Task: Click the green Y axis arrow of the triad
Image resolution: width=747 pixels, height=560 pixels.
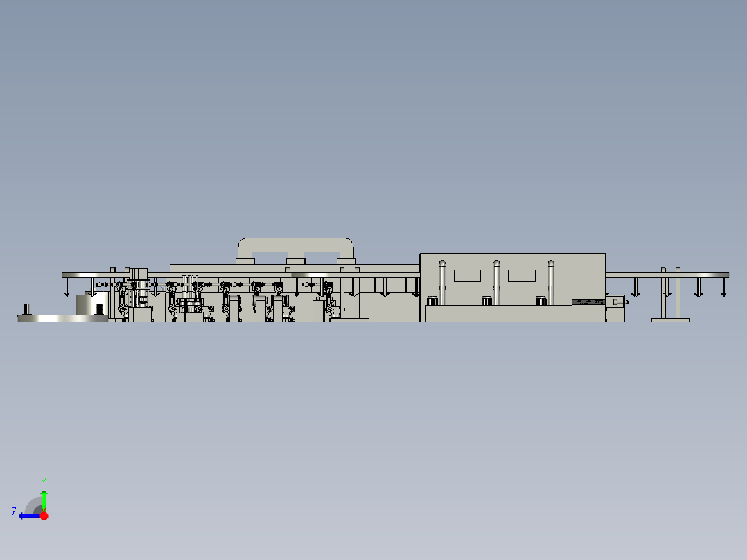Action: pyautogui.click(x=44, y=500)
